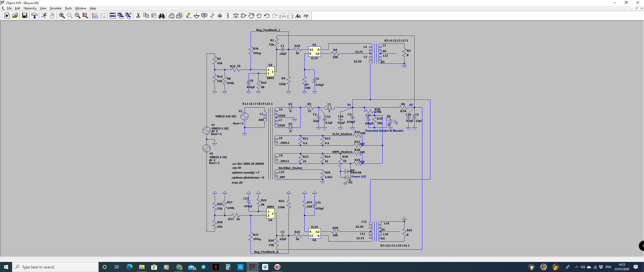Click the taskbar search box
The height and width of the screenshot is (272, 644).
click(55, 267)
